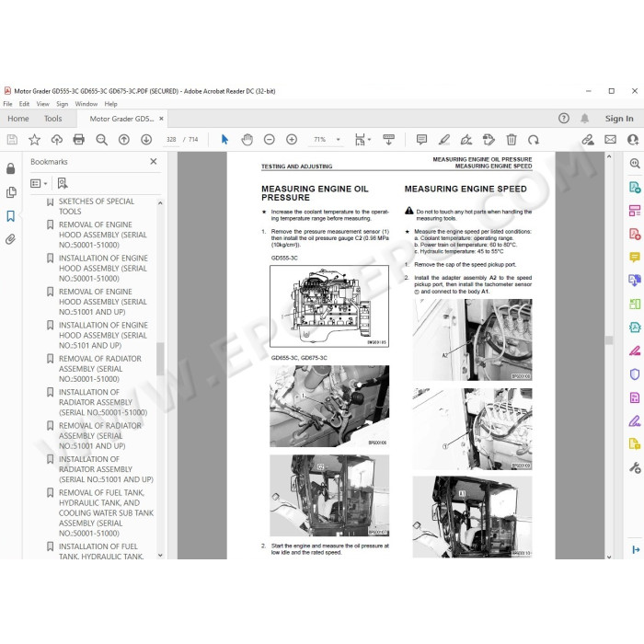
Task: Share a link to the file
Action: 588,140
